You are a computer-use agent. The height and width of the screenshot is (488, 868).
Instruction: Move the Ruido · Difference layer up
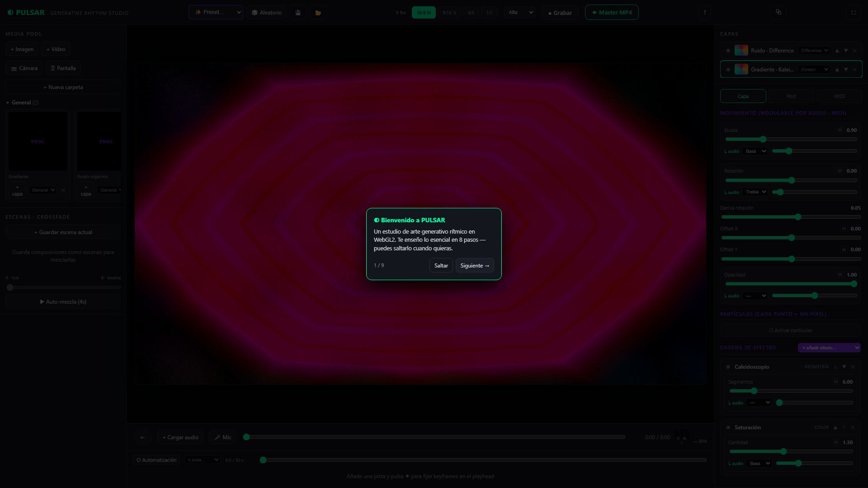tap(837, 51)
